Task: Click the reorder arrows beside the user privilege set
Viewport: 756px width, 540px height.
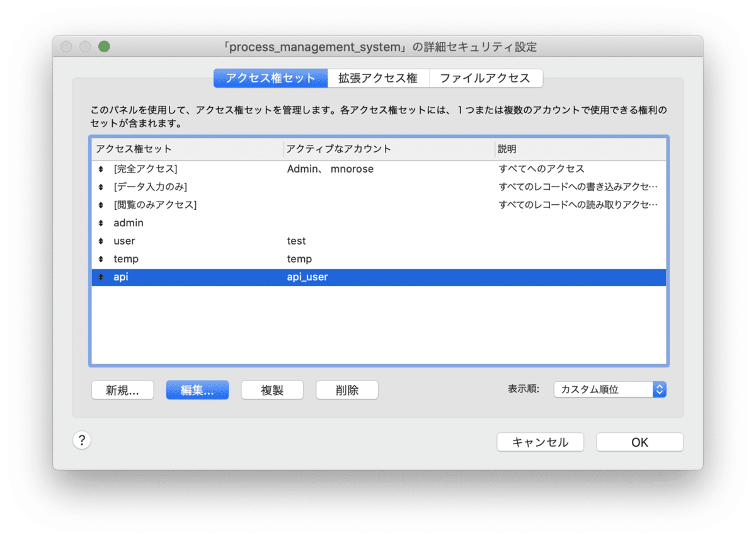Action: (100, 241)
